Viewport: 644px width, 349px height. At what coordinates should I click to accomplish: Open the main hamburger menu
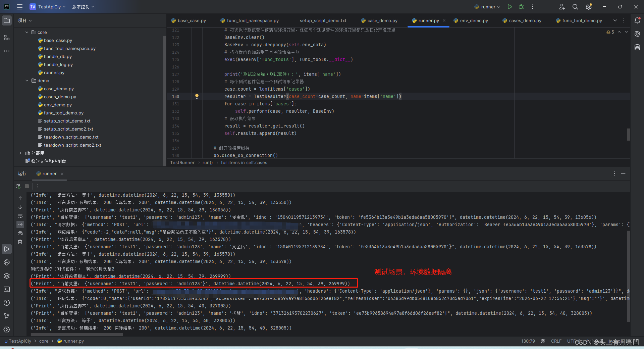click(20, 7)
